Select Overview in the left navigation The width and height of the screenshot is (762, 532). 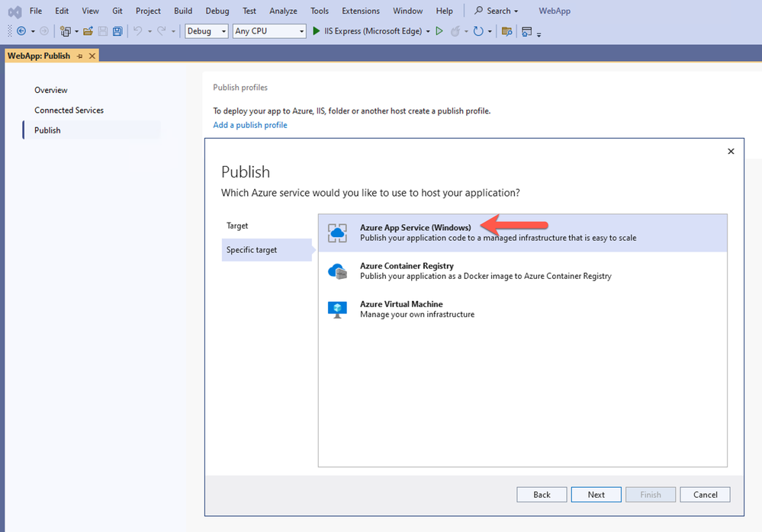tap(50, 90)
